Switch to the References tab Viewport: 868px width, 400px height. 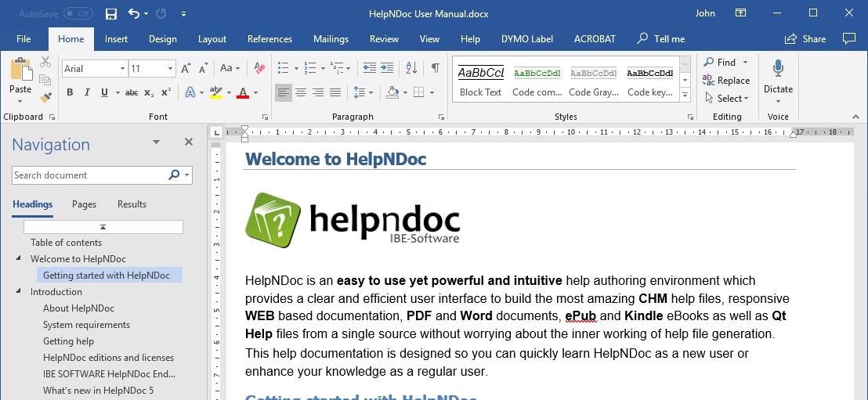point(269,38)
